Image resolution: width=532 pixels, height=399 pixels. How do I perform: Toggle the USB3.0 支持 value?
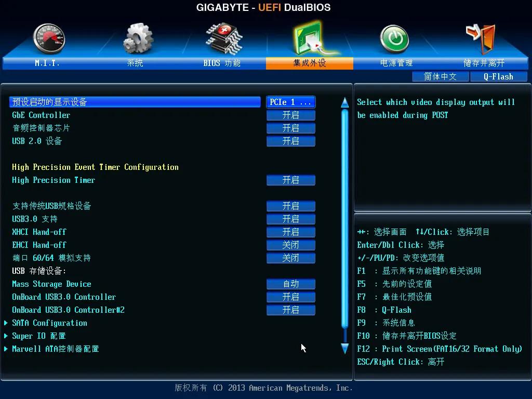pos(291,219)
